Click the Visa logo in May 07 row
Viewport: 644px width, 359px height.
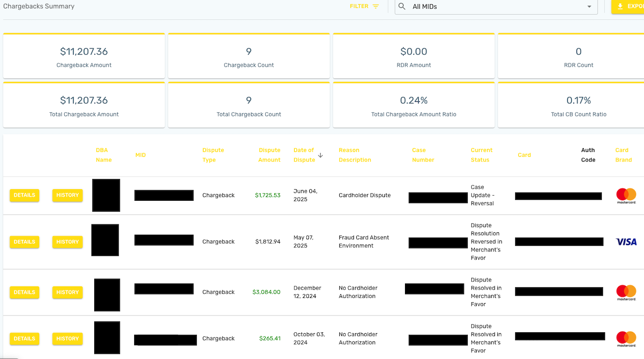[626, 242]
